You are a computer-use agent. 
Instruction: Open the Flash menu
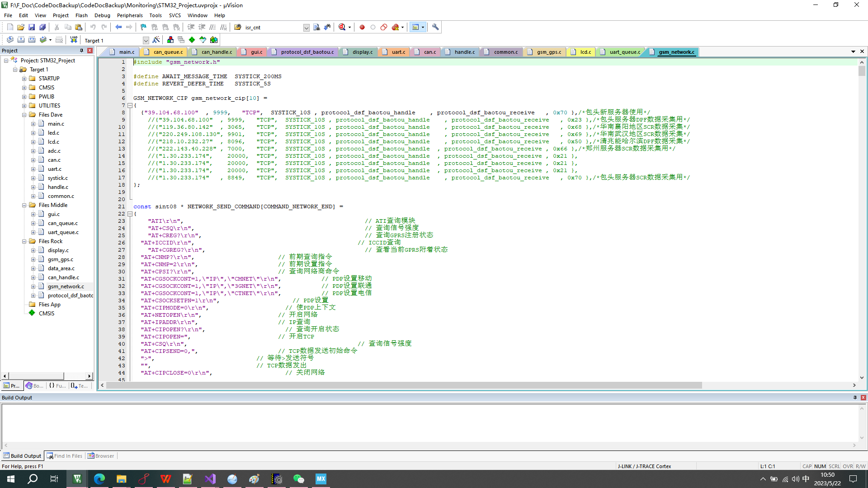coord(81,15)
